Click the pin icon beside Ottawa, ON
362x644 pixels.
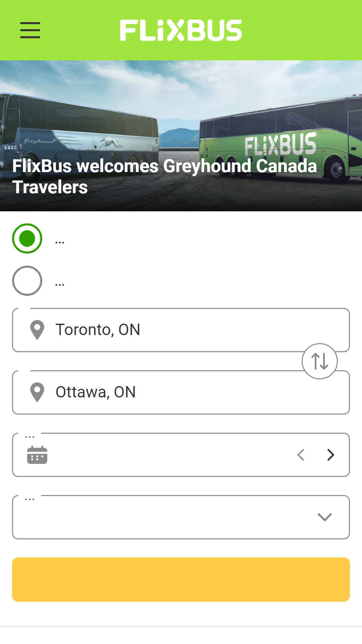click(x=37, y=392)
